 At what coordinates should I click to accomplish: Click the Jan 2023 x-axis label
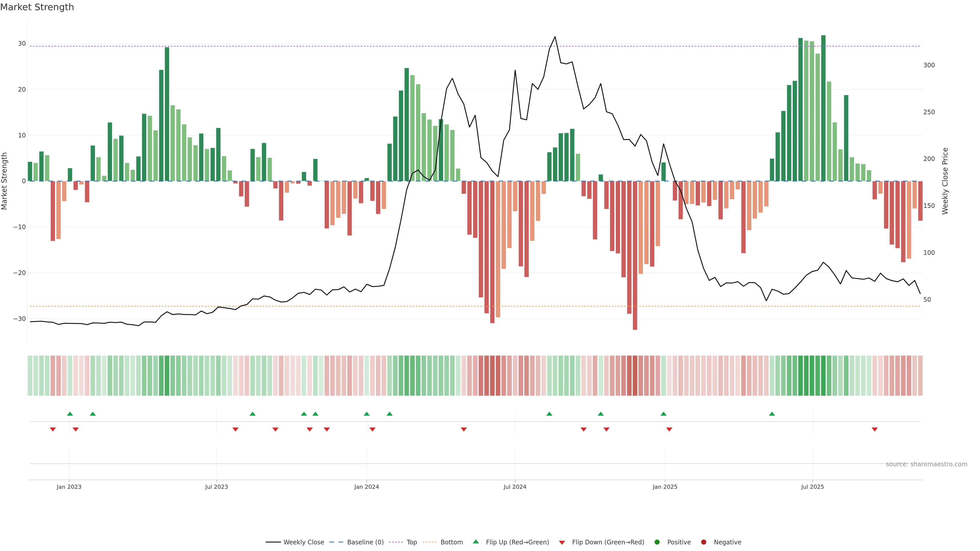(x=69, y=487)
